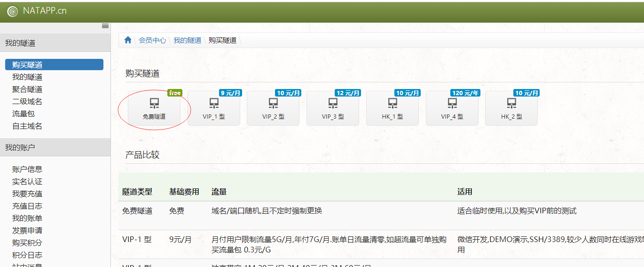Click the 产品比较 section heading
The width and height of the screenshot is (644, 267).
pos(142,155)
